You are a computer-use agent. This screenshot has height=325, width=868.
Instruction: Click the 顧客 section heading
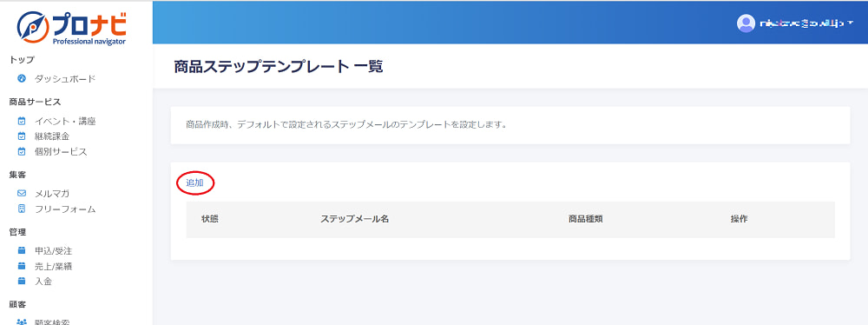17,304
